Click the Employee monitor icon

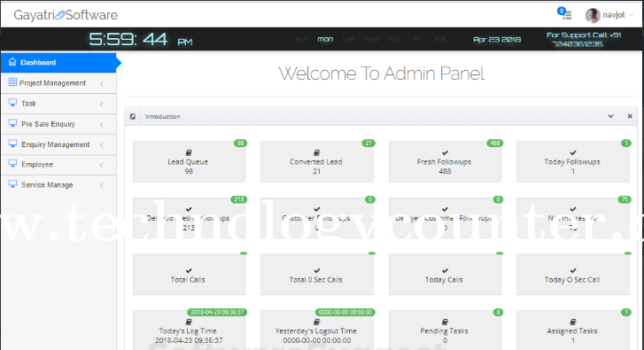[x=12, y=164]
